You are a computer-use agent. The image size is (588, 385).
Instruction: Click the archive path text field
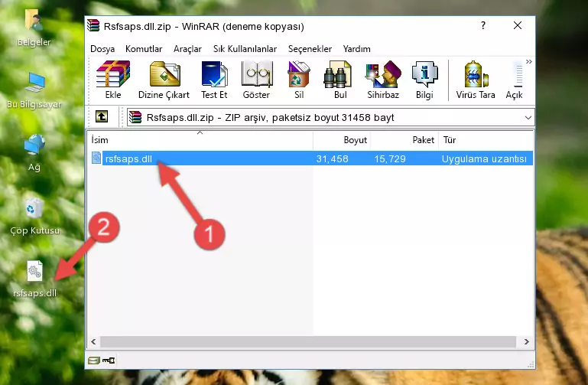pos(331,117)
